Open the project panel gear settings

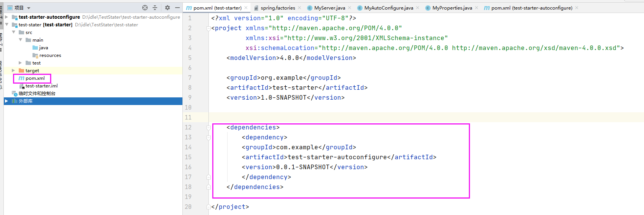pos(168,8)
